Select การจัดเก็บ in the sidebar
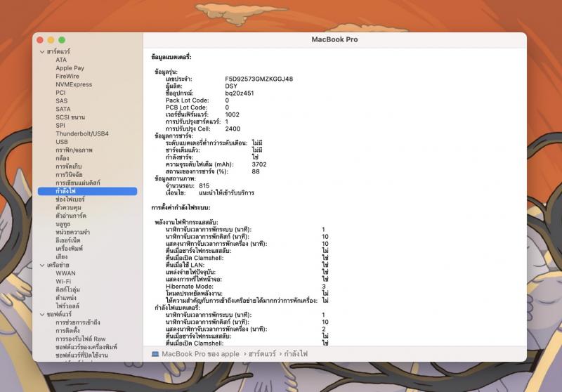This screenshot has height=392, width=562. [x=68, y=166]
